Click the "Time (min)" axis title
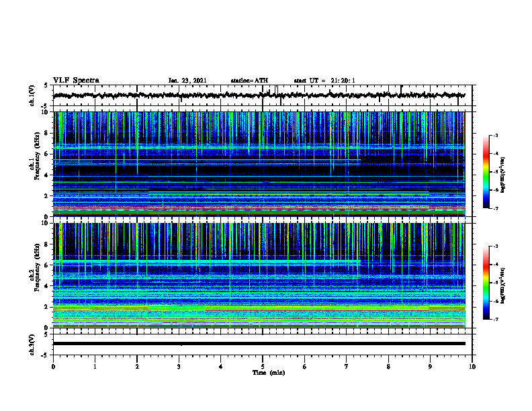The height and width of the screenshot is (411, 532). (269, 372)
